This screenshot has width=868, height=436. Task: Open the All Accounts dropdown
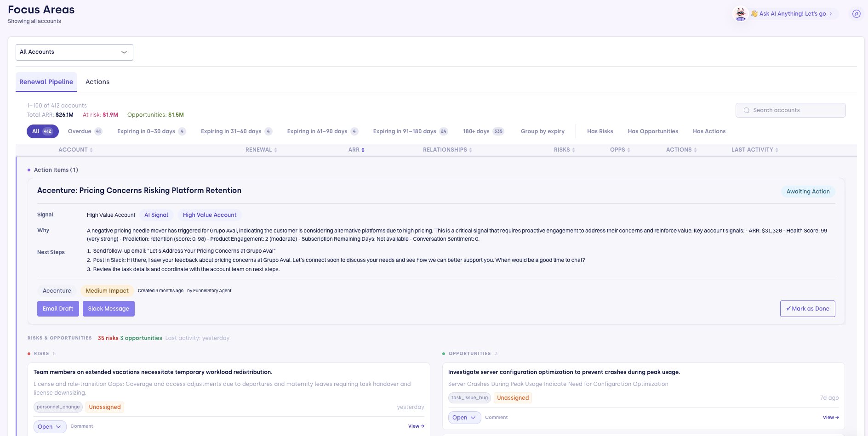coord(74,52)
